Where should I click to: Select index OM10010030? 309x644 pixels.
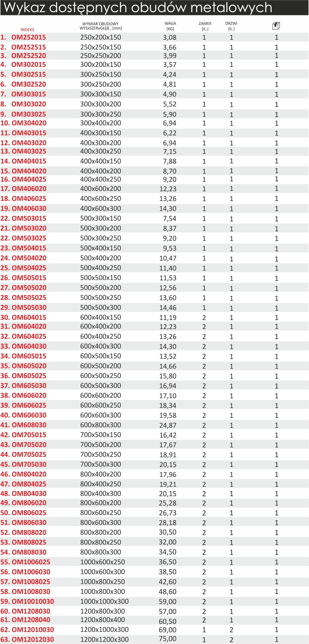(33, 601)
